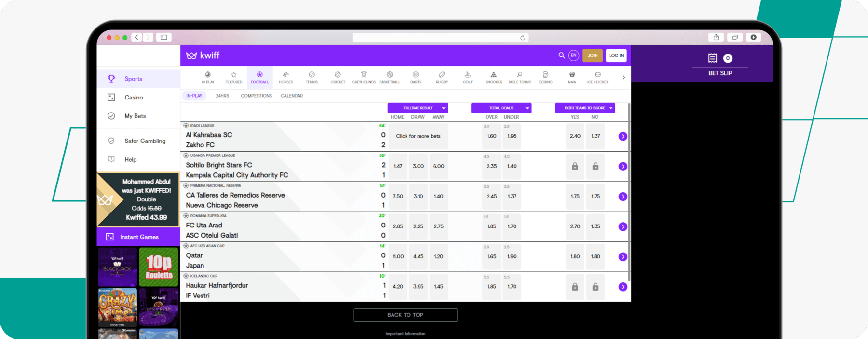Open the Tennis category
868x339 pixels.
click(312, 77)
